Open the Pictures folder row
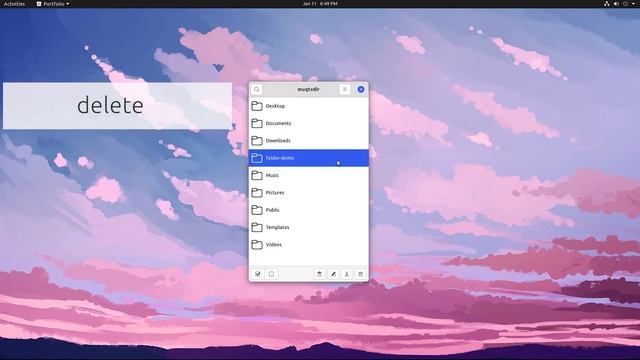 point(309,193)
